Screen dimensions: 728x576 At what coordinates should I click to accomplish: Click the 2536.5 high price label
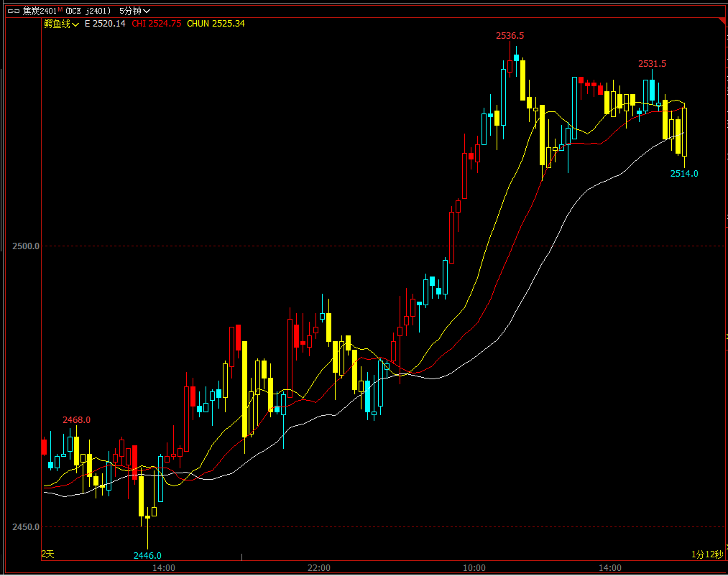[x=510, y=36]
